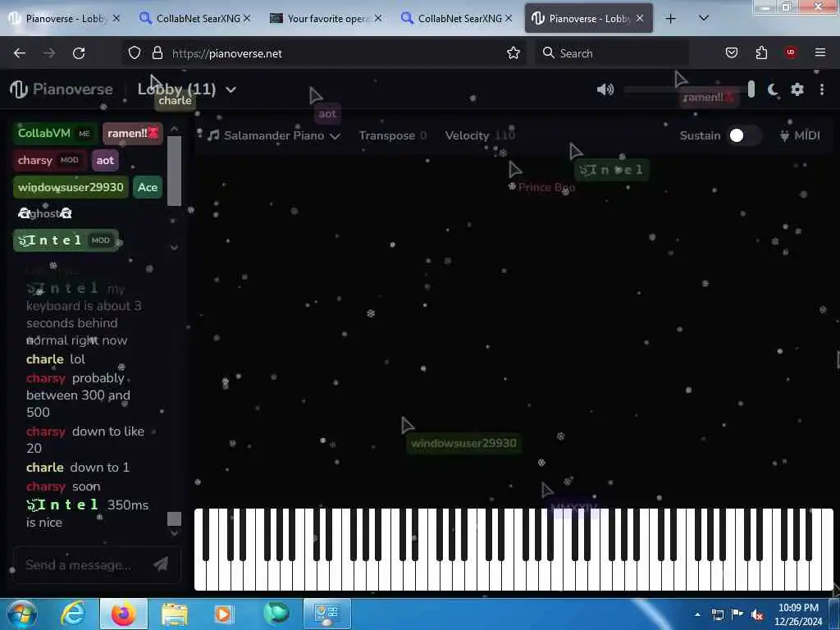Image resolution: width=840 pixels, height=630 pixels.
Task: Open the Pocket save icon
Action: pyautogui.click(x=732, y=53)
